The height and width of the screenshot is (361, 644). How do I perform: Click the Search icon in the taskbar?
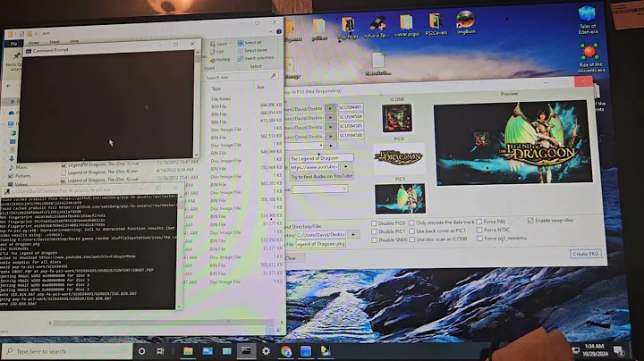tap(10, 351)
